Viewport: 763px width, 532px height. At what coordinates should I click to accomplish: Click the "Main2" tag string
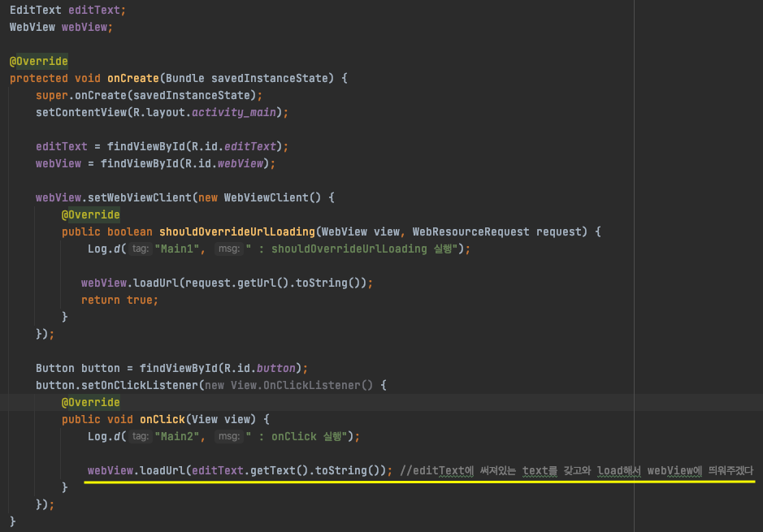(x=176, y=437)
